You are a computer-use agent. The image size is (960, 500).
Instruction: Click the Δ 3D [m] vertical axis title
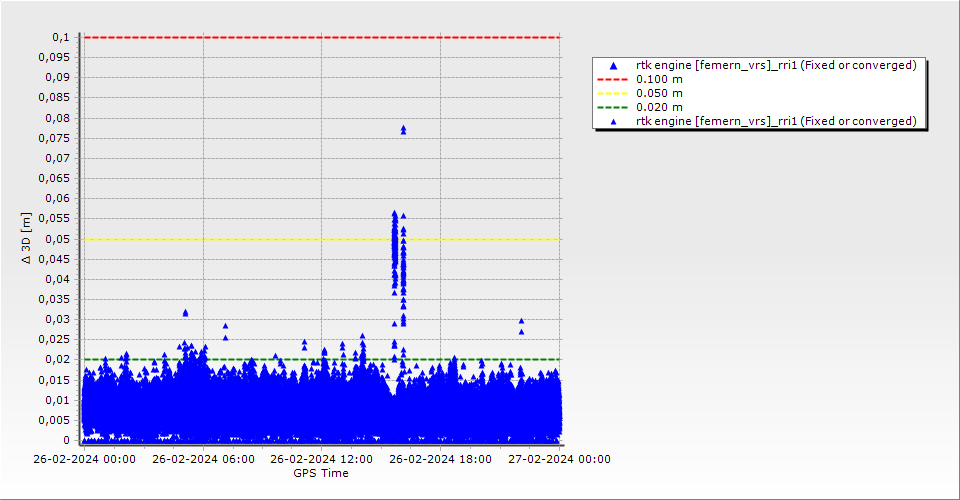[x=27, y=238]
